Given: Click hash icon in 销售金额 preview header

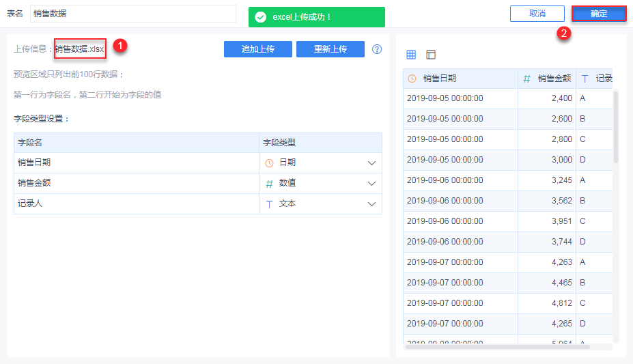Looking at the screenshot, I should (526, 79).
